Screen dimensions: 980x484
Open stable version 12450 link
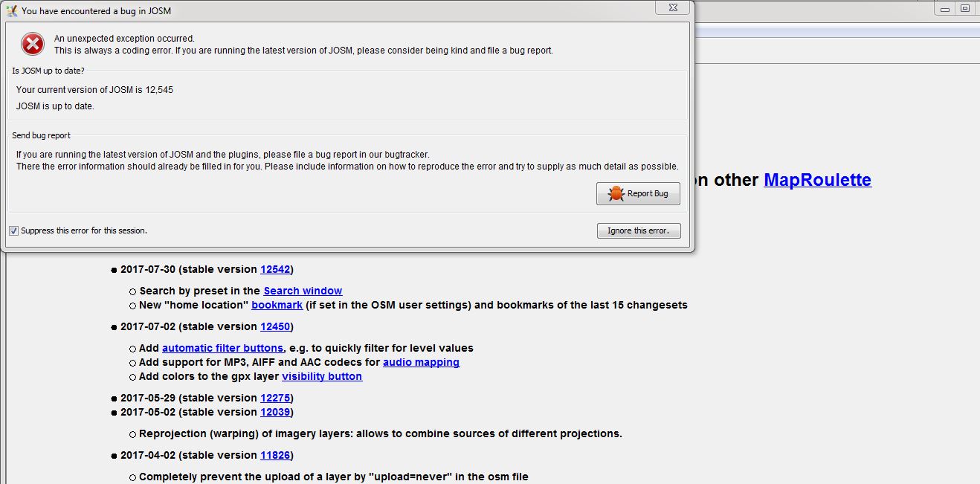point(275,327)
